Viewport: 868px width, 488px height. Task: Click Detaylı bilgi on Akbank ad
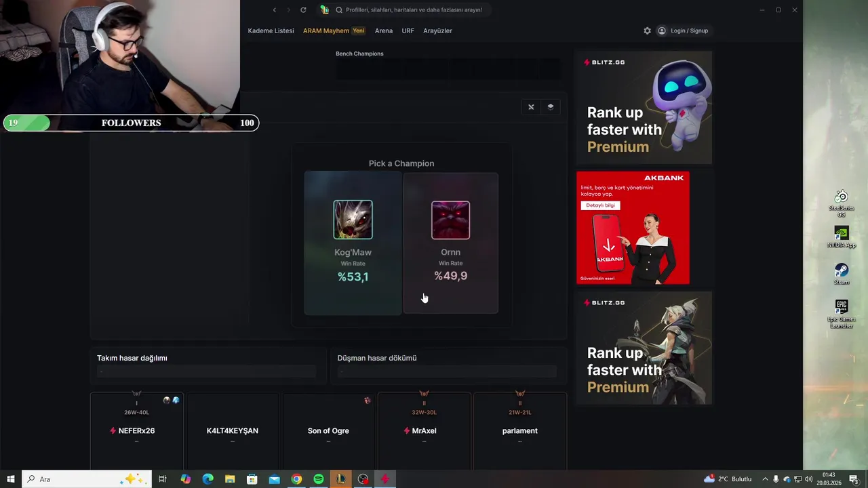click(x=600, y=205)
